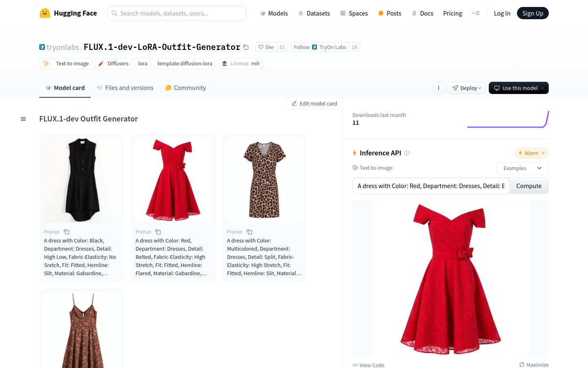Open Docs in top navigation
Viewport: 588px width, 368px height.
coord(422,13)
